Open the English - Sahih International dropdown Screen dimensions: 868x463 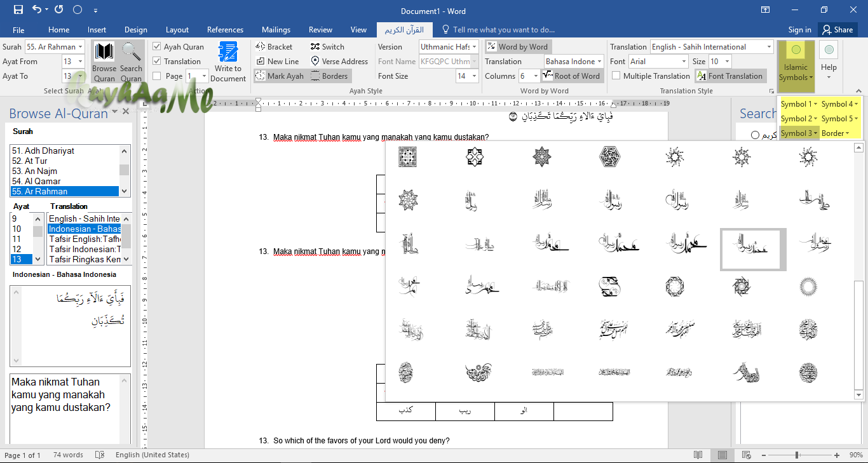point(769,47)
